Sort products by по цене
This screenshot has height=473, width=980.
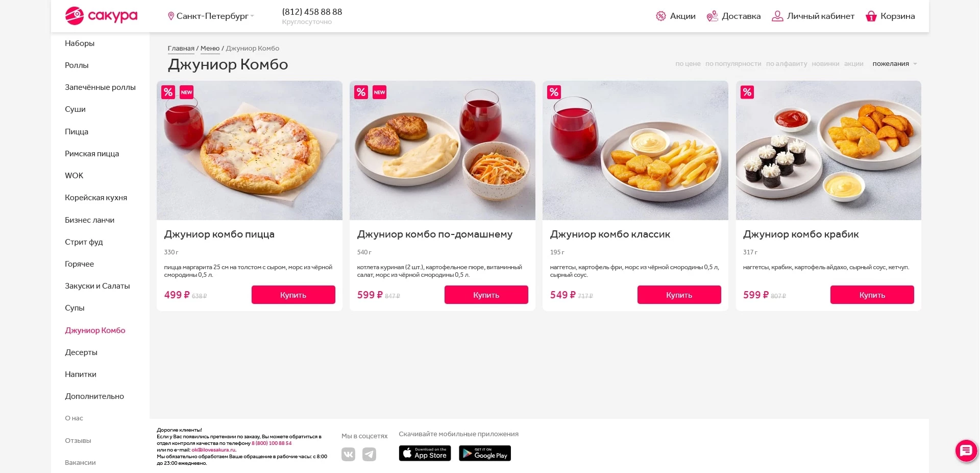[x=688, y=64]
